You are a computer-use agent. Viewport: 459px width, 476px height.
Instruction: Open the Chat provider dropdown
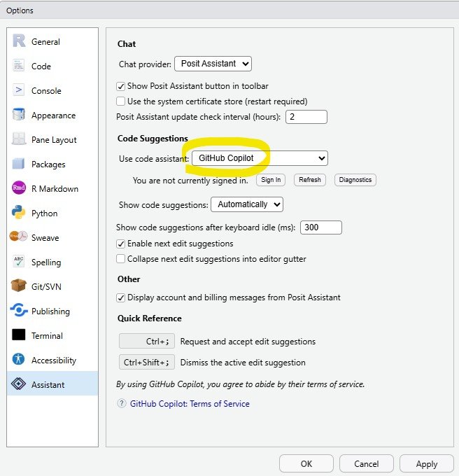tap(213, 64)
